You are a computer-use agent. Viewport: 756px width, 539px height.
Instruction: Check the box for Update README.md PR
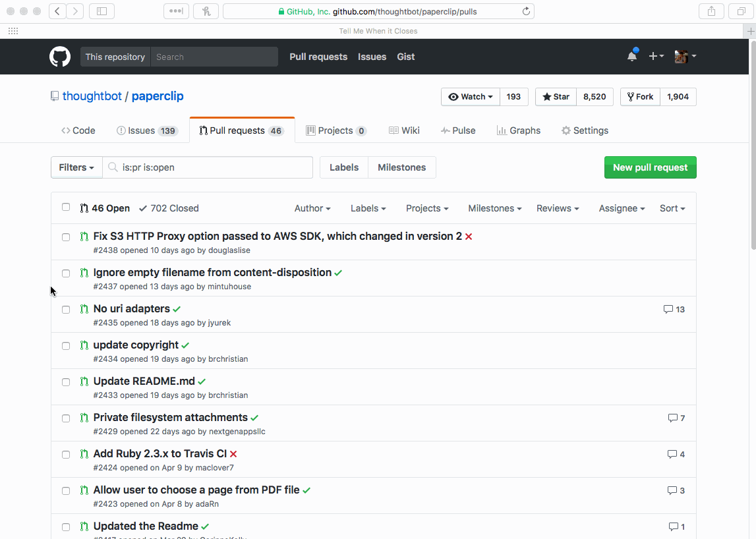pos(66,382)
